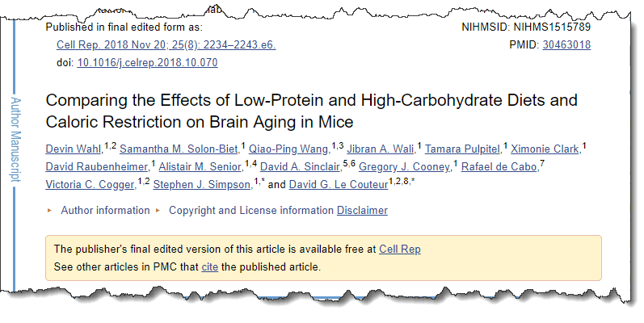Open author Rafael de Cabo link
The width and height of the screenshot is (644, 323).
click(500, 167)
